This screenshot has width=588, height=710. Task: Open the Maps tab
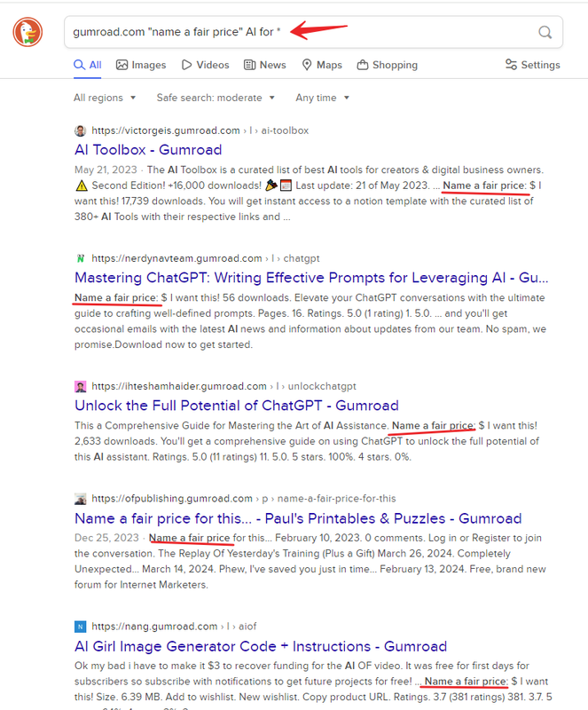322,65
